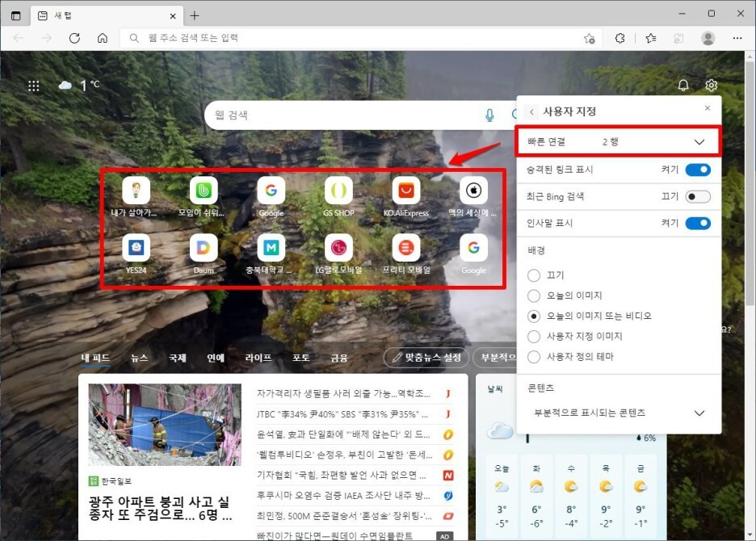Open the 모임이 쉬워 quick link

204,197
